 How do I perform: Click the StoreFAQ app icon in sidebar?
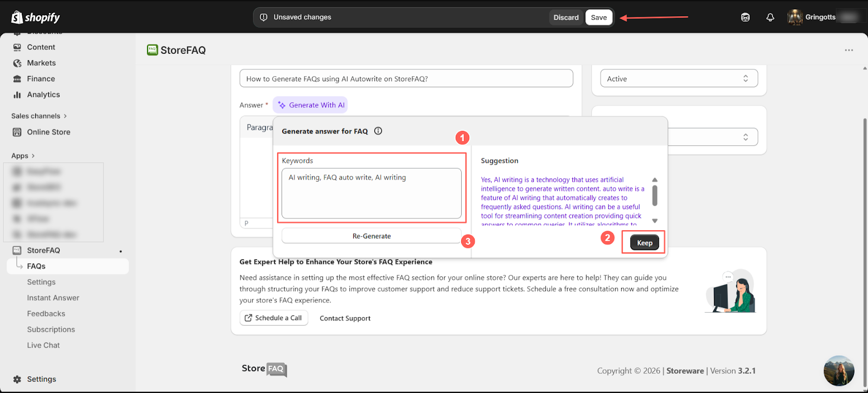[x=17, y=250]
